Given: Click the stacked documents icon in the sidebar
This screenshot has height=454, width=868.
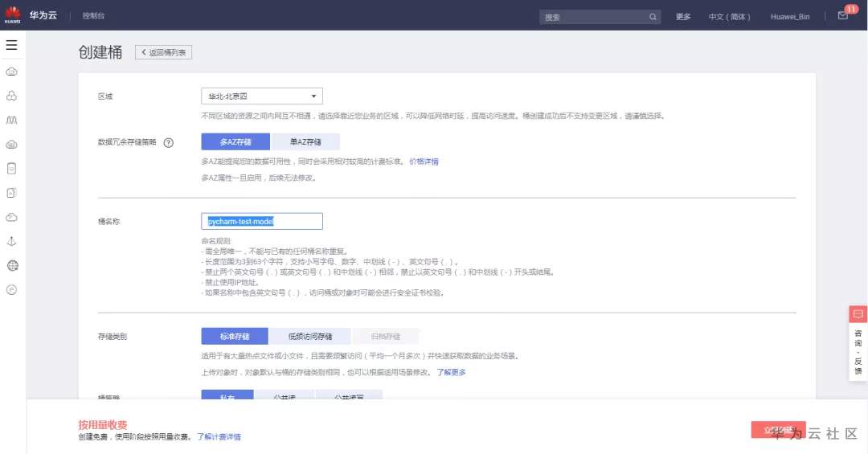Looking at the screenshot, I should (x=11, y=193).
